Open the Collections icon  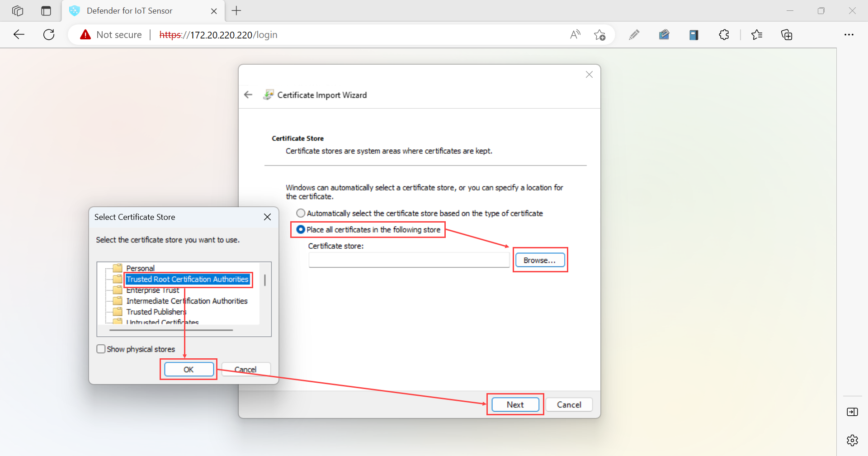(x=787, y=34)
